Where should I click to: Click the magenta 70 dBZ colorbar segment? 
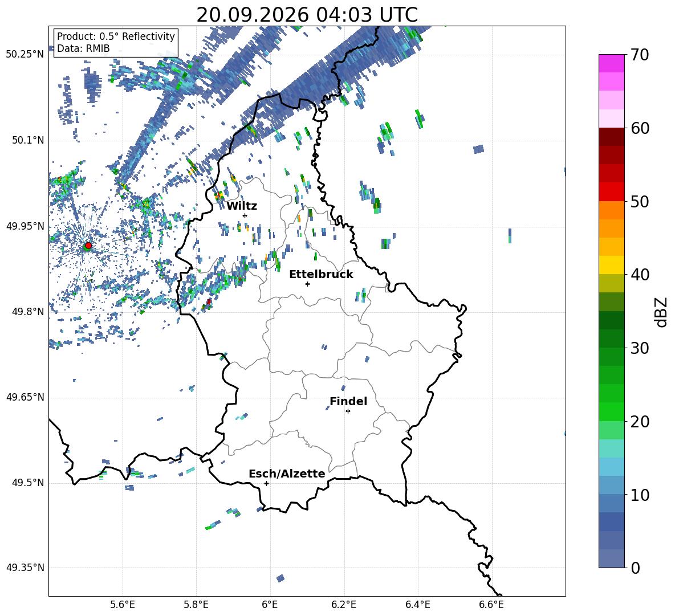pos(611,63)
